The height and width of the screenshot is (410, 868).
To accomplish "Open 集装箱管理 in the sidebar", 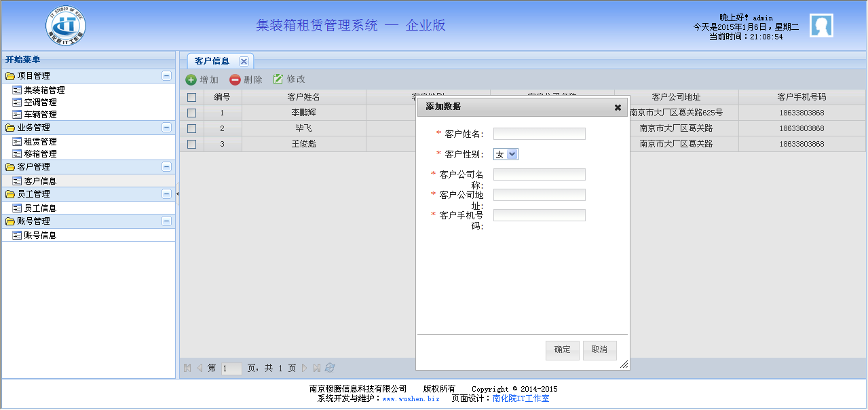I will coord(44,90).
